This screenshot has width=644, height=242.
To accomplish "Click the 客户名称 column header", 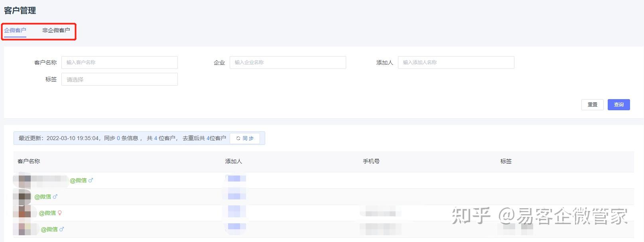I will (29, 161).
